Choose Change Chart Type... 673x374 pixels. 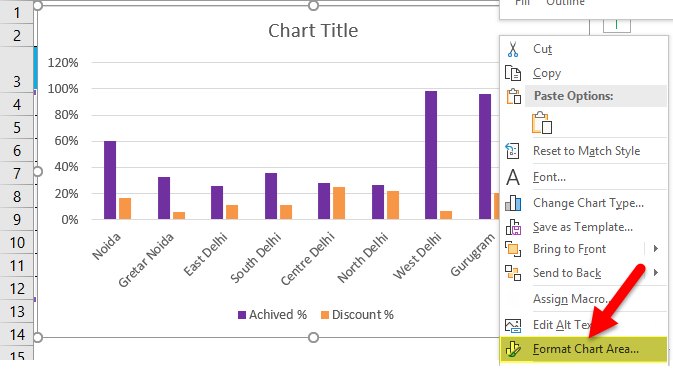click(x=588, y=203)
